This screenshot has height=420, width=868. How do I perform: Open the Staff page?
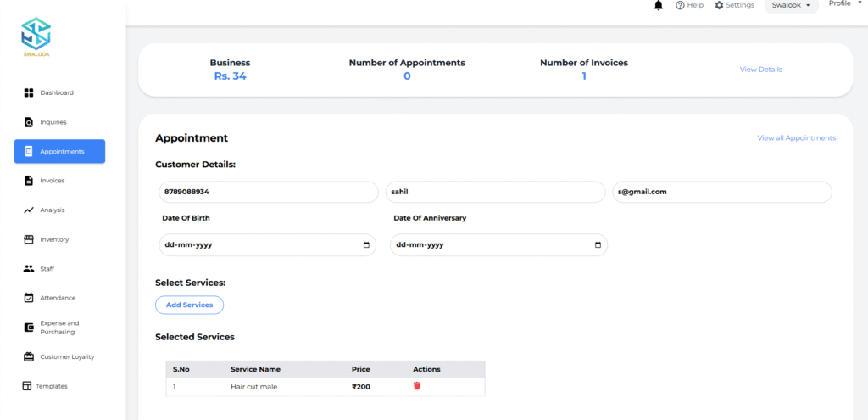point(47,269)
